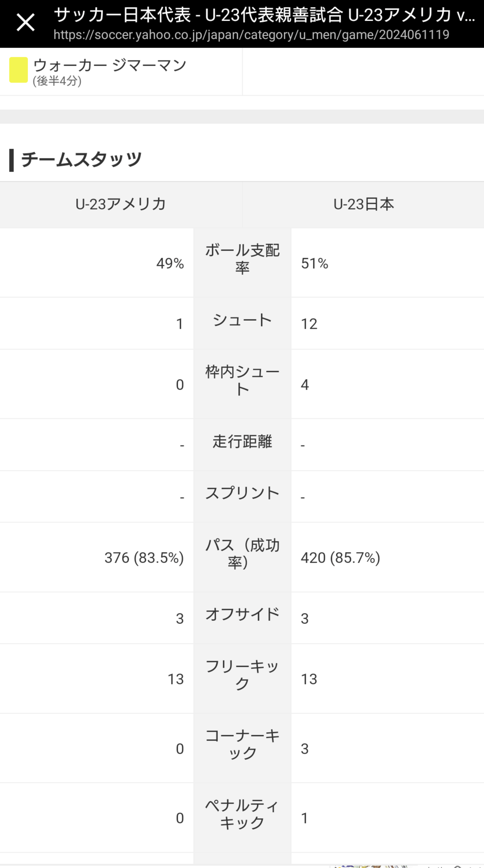
Task: Click the サッカー日本代表 page title
Action: (x=264, y=15)
